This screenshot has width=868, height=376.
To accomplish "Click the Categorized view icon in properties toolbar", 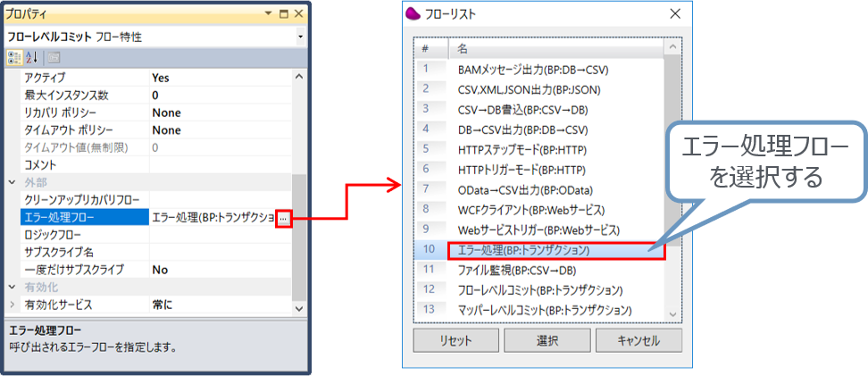I will 14,58.
